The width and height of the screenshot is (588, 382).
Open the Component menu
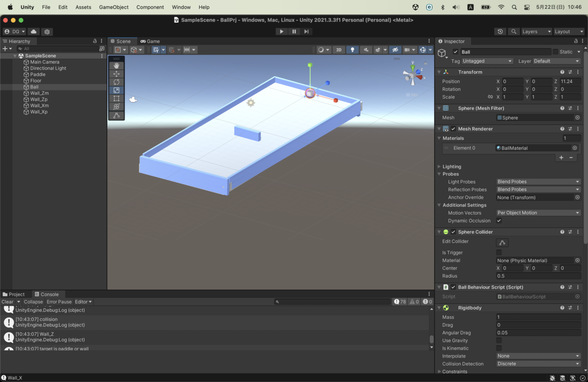tap(150, 7)
